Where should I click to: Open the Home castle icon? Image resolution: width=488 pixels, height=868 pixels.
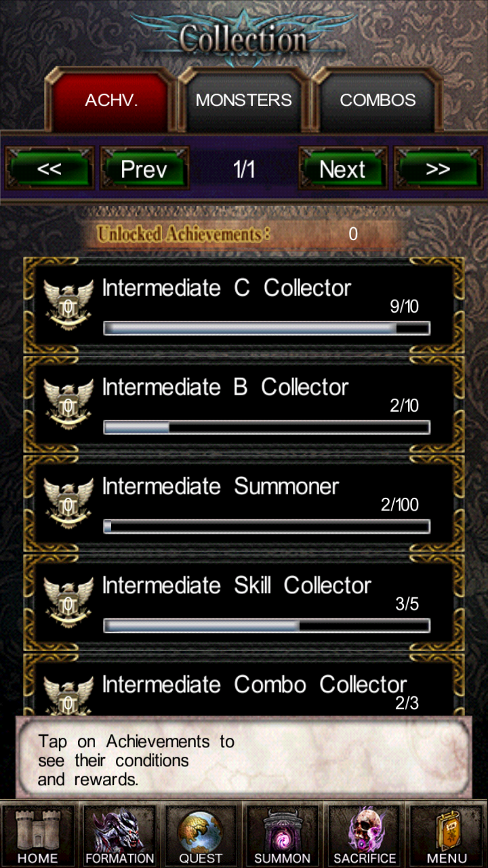click(x=39, y=834)
